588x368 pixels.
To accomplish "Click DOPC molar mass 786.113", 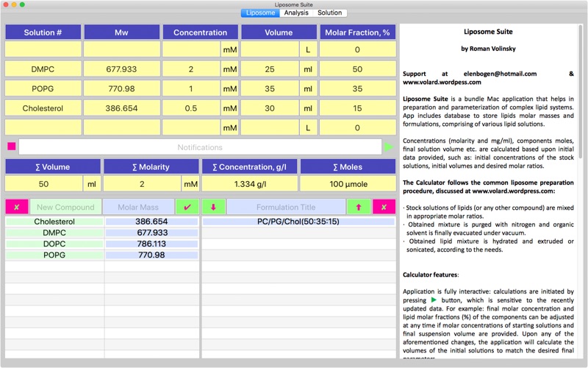I will pos(151,244).
